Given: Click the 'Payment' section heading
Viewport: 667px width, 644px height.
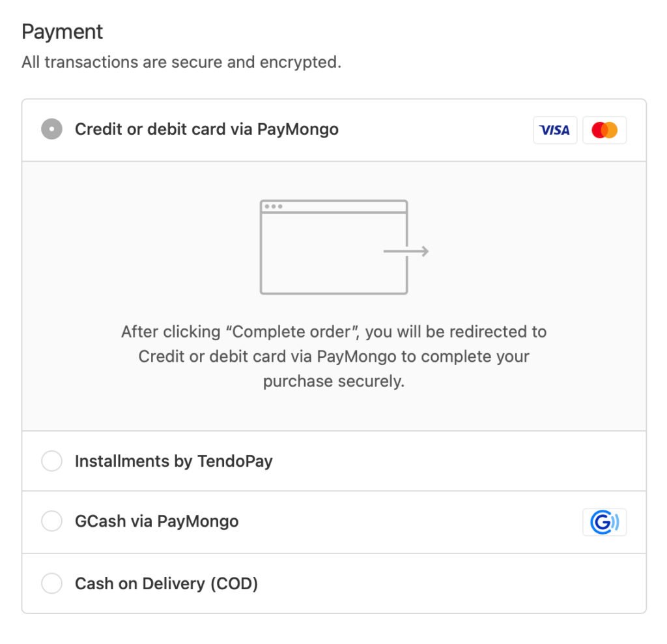Looking at the screenshot, I should coord(63,32).
